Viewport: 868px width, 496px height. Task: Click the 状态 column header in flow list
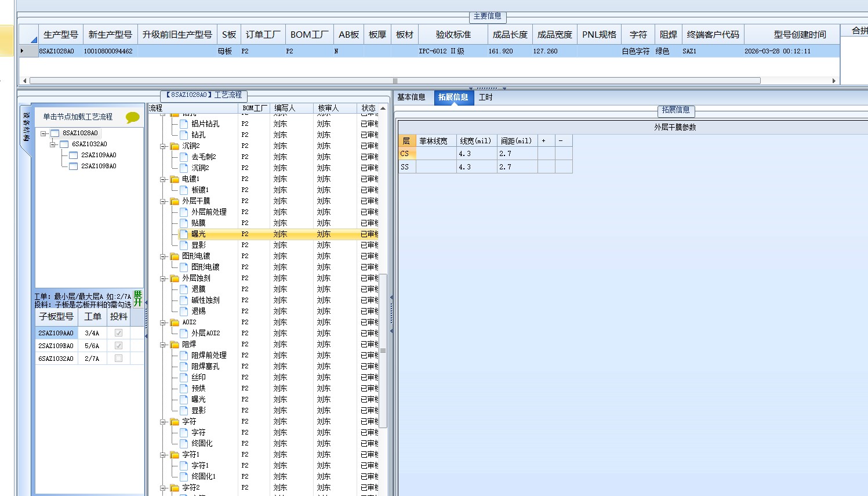[x=368, y=108]
